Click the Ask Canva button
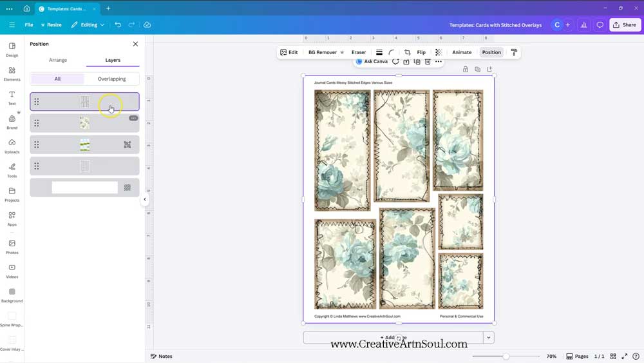Viewport: 644px width, 363px height. tap(372, 62)
